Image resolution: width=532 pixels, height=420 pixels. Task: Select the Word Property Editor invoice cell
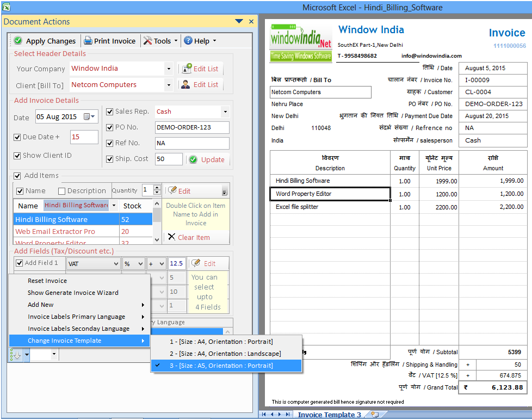pyautogui.click(x=330, y=194)
